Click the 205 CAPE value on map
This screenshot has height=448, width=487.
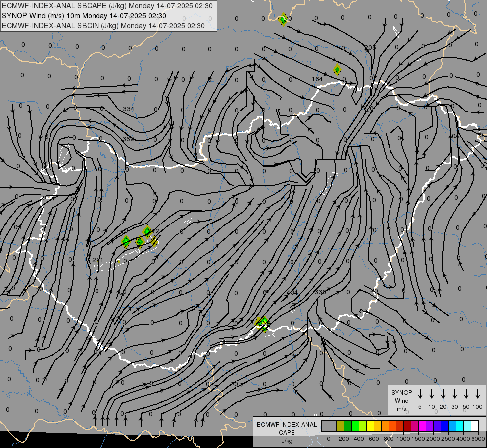point(370,48)
